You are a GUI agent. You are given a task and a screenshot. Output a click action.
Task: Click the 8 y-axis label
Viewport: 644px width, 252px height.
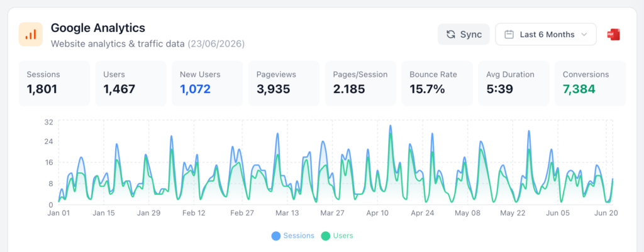[x=51, y=184]
